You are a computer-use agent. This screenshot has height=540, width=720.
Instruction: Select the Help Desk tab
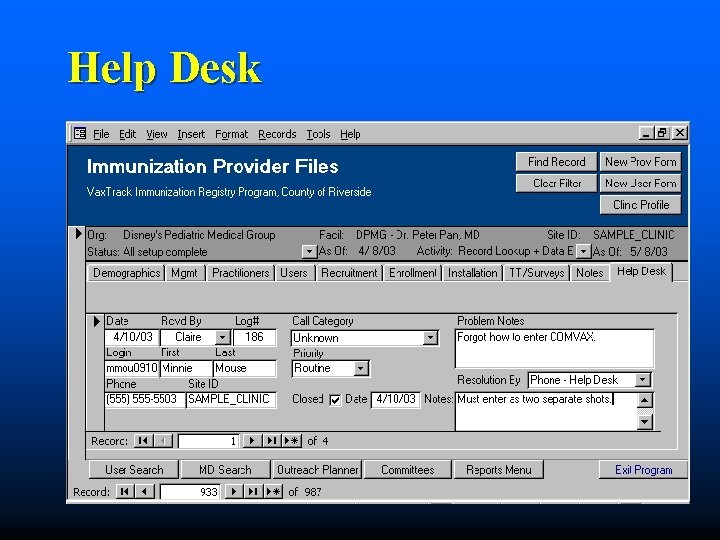(641, 271)
